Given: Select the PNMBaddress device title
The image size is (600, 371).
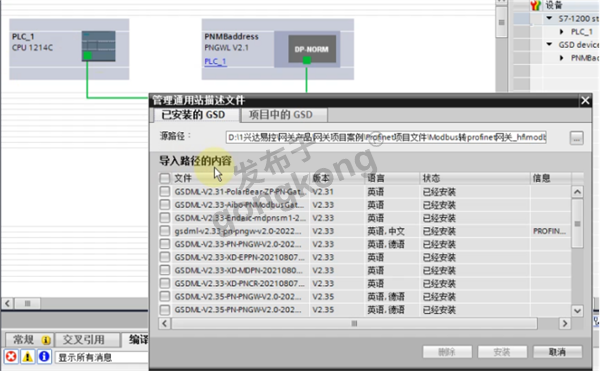Looking at the screenshot, I should point(232,36).
